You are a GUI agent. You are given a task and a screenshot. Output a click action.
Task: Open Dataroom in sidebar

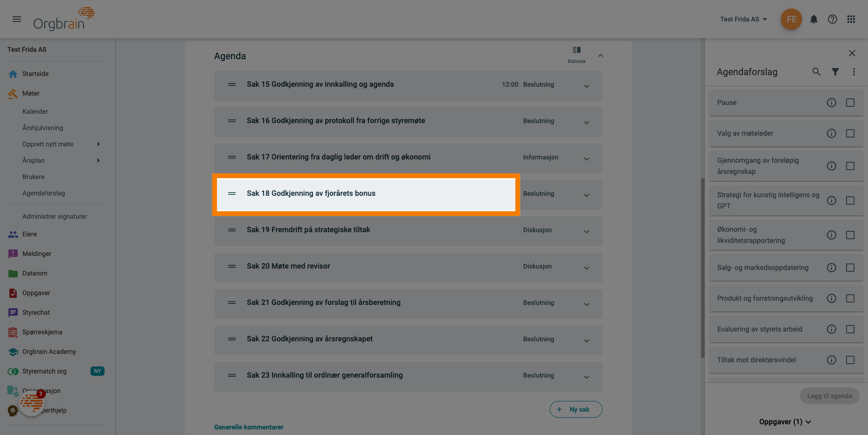tap(35, 273)
